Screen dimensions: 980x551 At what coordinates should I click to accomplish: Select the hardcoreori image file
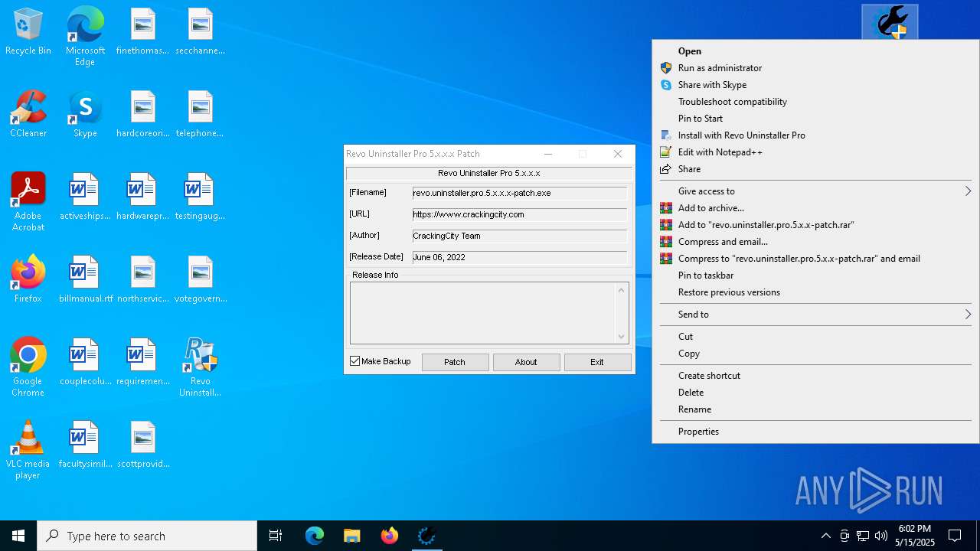click(x=142, y=115)
